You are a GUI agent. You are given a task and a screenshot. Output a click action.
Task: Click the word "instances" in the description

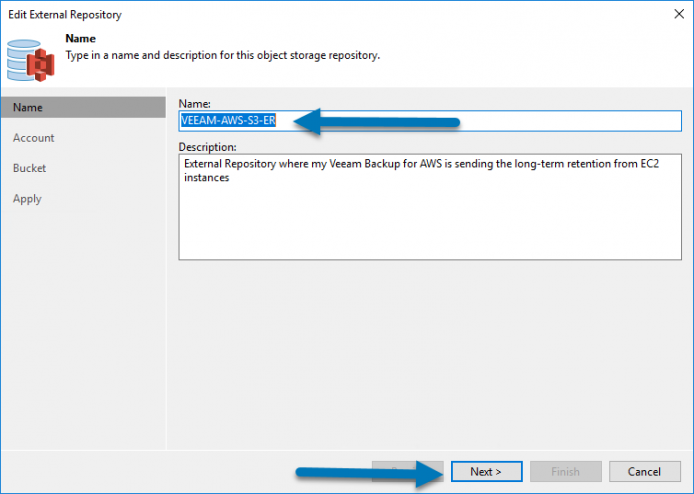pos(207,178)
